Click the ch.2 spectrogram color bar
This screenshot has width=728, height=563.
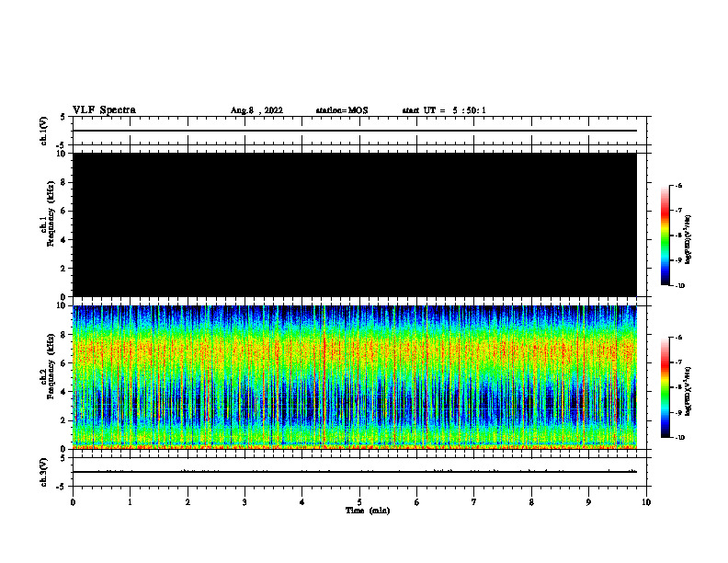pyautogui.click(x=665, y=387)
